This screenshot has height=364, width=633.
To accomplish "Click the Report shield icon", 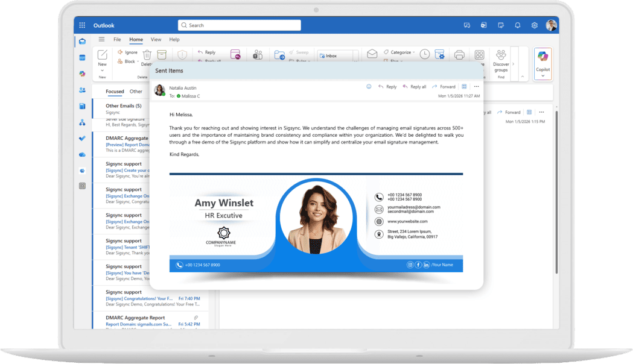I will click(x=182, y=54).
